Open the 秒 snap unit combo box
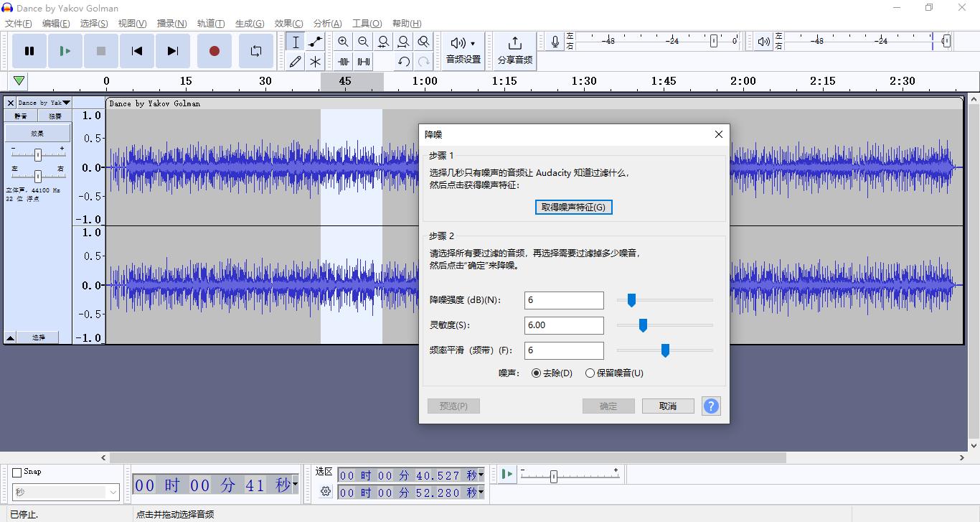Viewport: 980px width, 522px height. tap(65, 492)
